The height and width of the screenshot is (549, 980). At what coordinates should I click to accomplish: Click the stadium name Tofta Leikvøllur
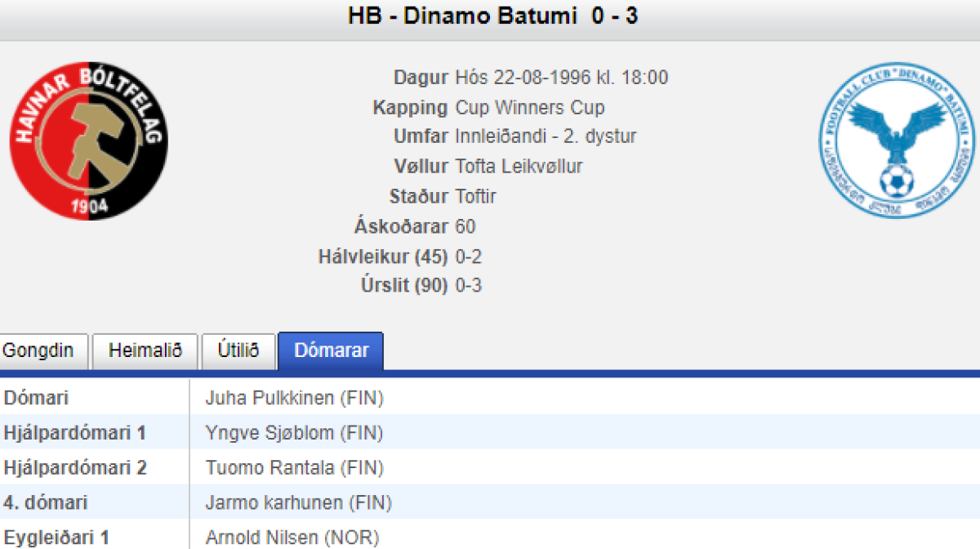coord(519,167)
